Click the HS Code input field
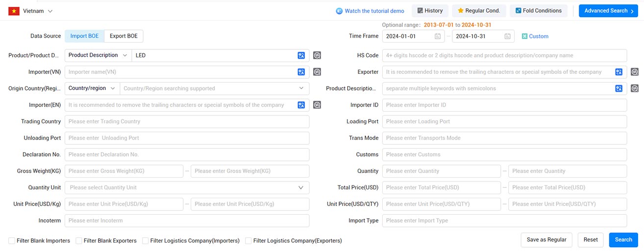Image resolution: width=644 pixels, height=251 pixels. pyautogui.click(x=504, y=55)
